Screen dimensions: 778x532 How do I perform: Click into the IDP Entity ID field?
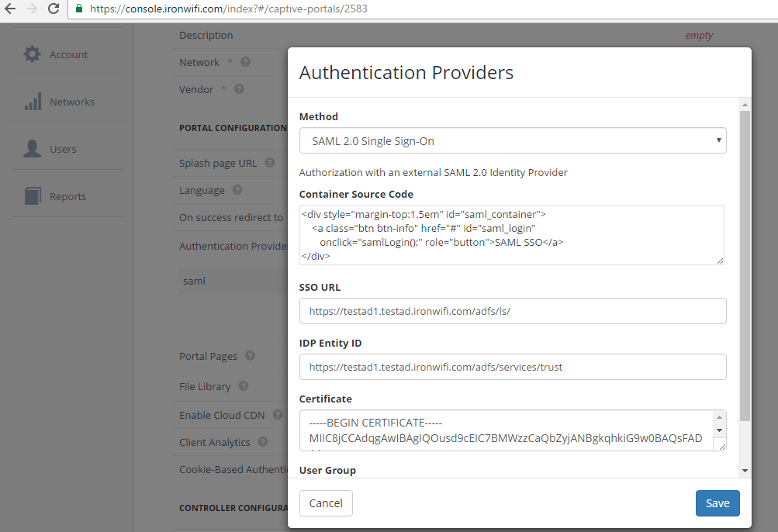click(x=513, y=367)
